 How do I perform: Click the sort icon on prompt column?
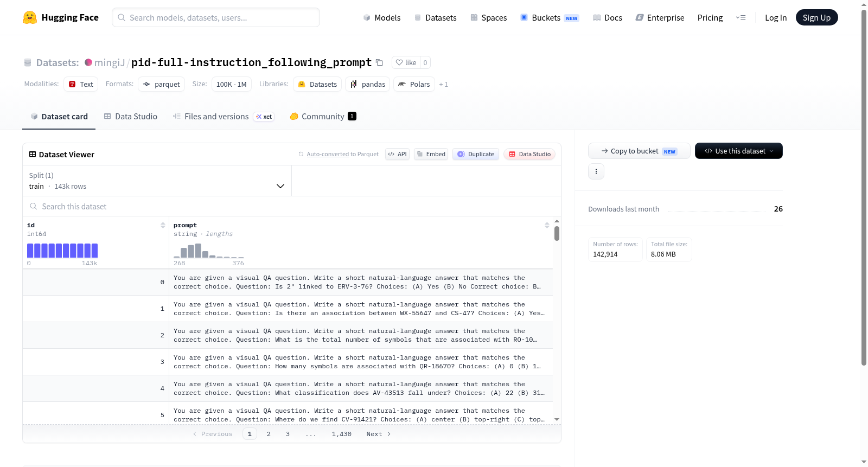tap(547, 225)
